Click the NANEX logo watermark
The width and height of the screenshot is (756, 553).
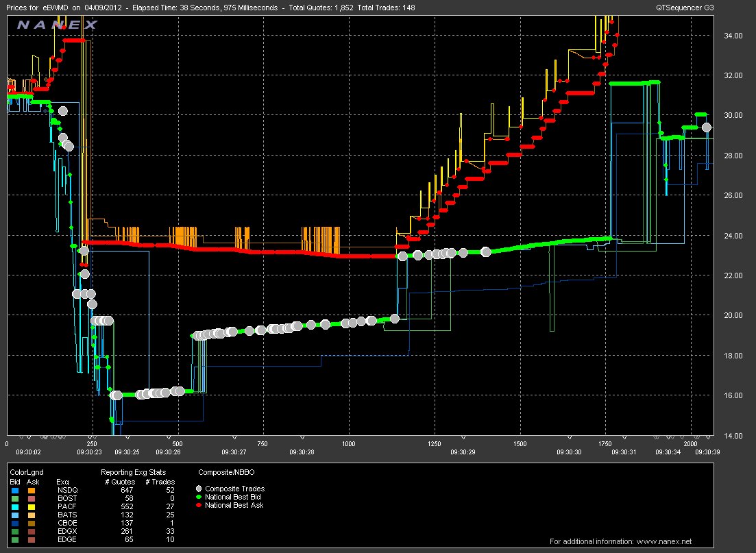click(58, 25)
